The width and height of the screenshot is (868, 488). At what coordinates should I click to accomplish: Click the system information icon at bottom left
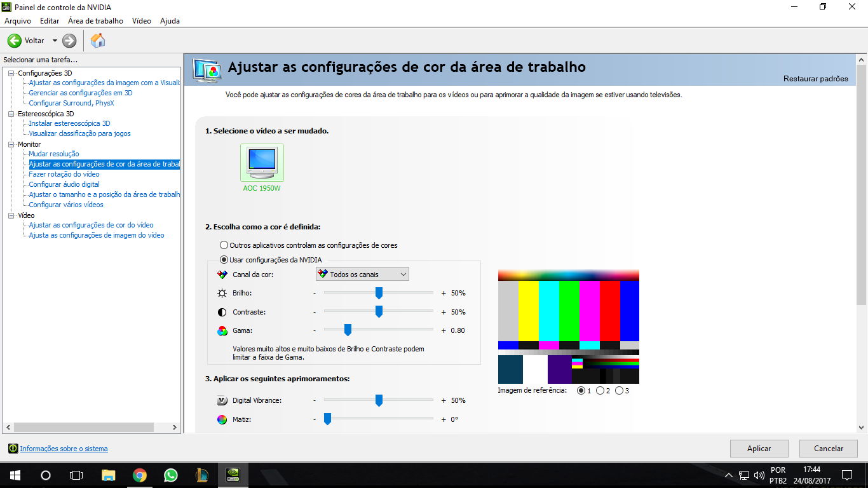pos(13,449)
